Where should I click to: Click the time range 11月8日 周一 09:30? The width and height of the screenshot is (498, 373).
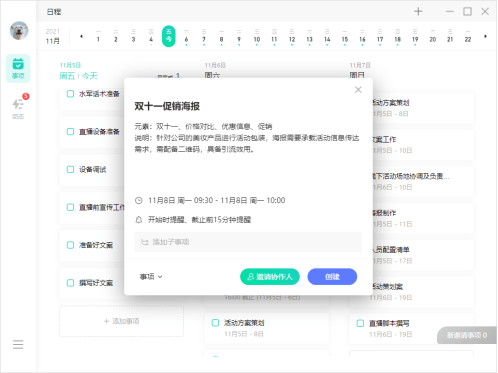click(x=217, y=200)
